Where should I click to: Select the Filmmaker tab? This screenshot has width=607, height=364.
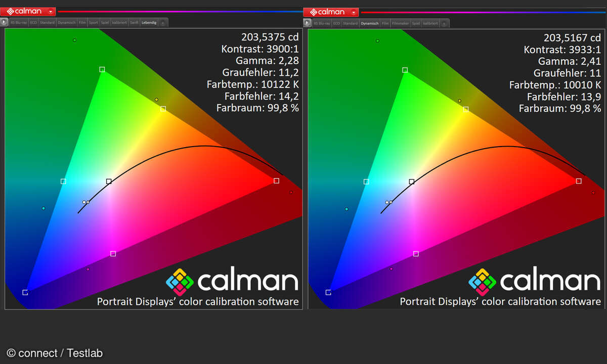coord(401,23)
